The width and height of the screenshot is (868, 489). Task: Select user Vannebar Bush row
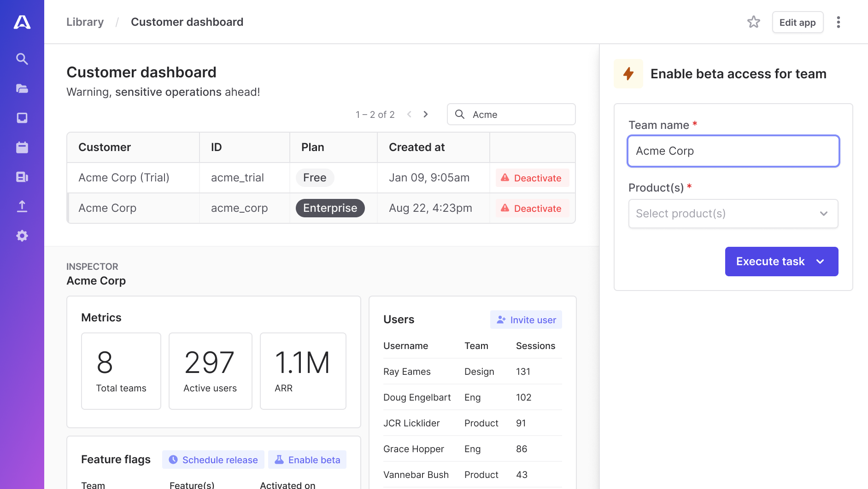(473, 474)
